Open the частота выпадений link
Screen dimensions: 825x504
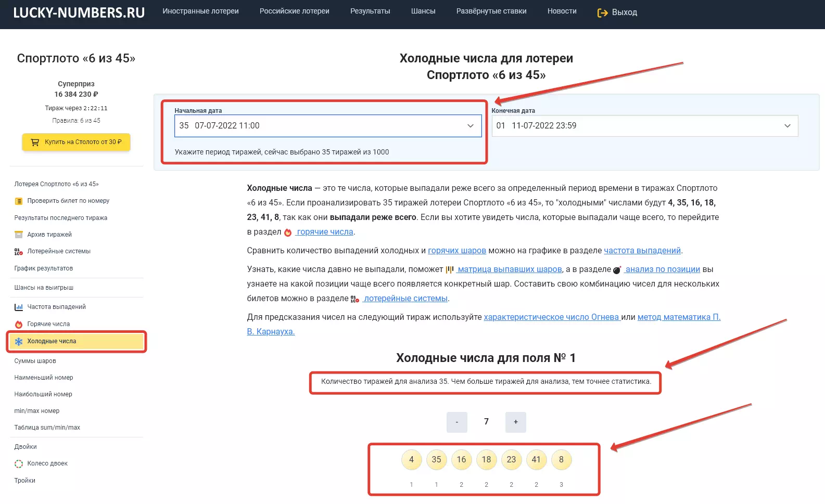coord(642,251)
